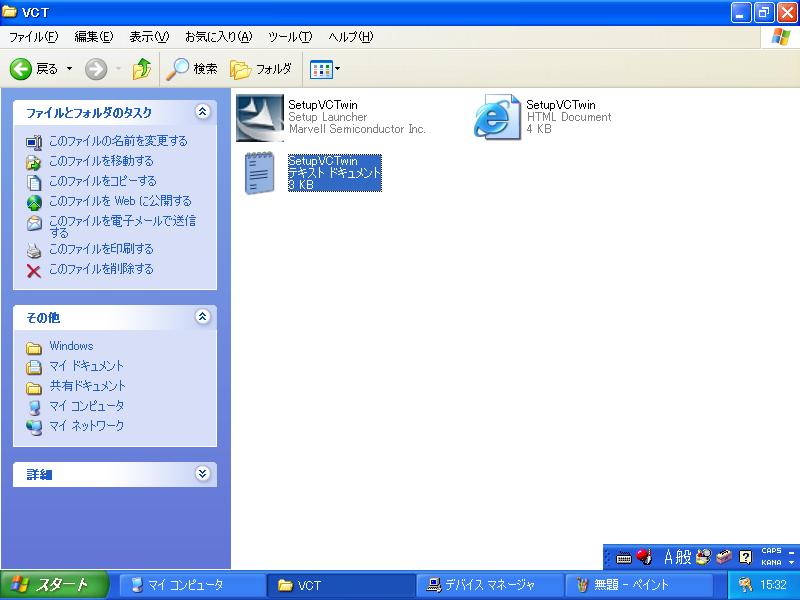The image size is (800, 600).
Task: Click このファイルを移動する link
Action: [101, 161]
